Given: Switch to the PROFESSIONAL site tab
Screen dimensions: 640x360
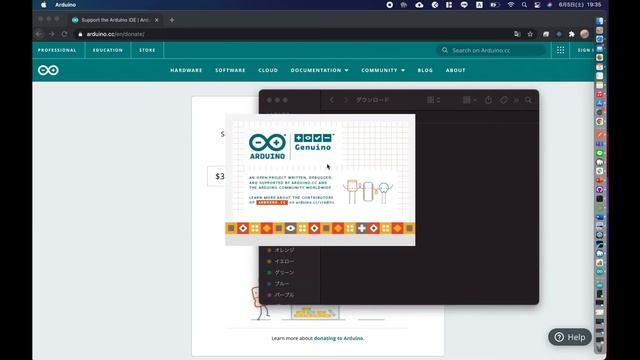Looking at the screenshot, I should point(57,50).
